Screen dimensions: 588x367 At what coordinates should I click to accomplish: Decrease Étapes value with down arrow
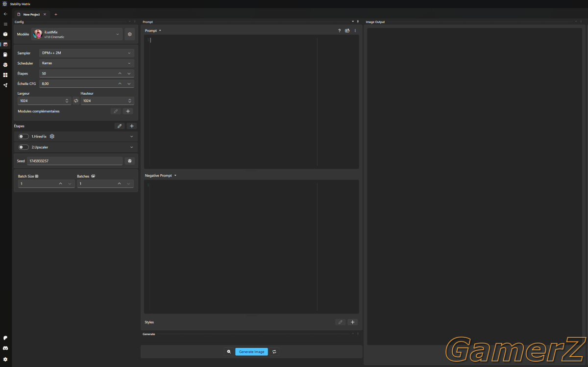(129, 74)
